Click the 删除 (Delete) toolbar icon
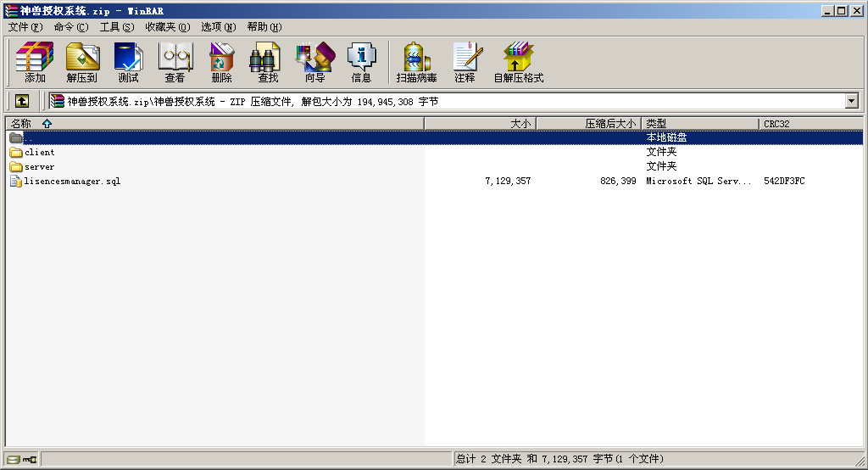The width and height of the screenshot is (868, 470). [x=221, y=62]
